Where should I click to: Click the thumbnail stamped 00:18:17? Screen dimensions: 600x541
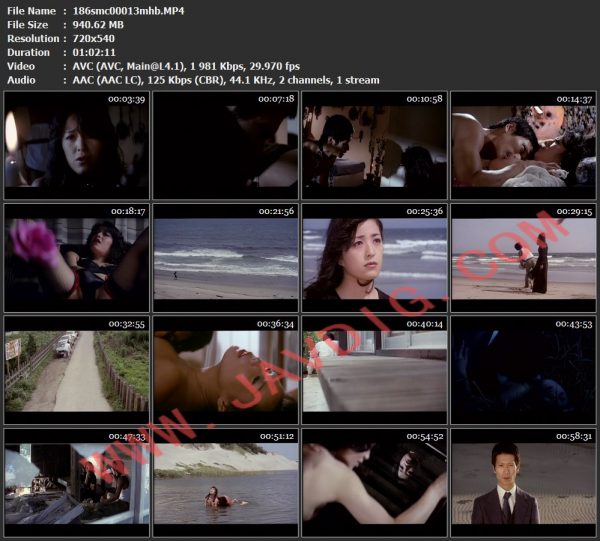(x=77, y=258)
